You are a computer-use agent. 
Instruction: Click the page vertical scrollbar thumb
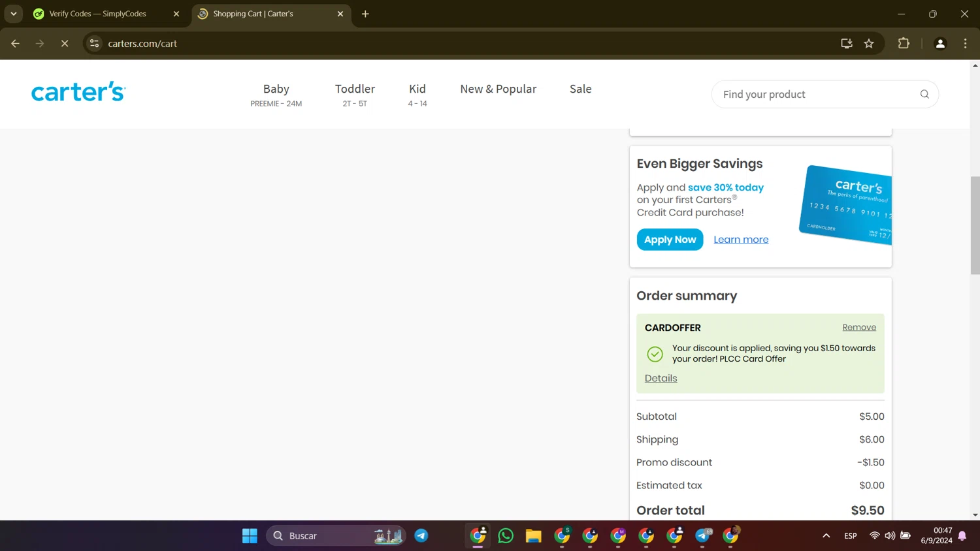[x=975, y=225]
